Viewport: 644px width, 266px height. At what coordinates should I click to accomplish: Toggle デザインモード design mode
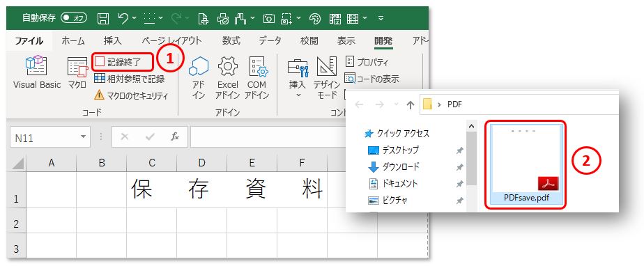327,78
